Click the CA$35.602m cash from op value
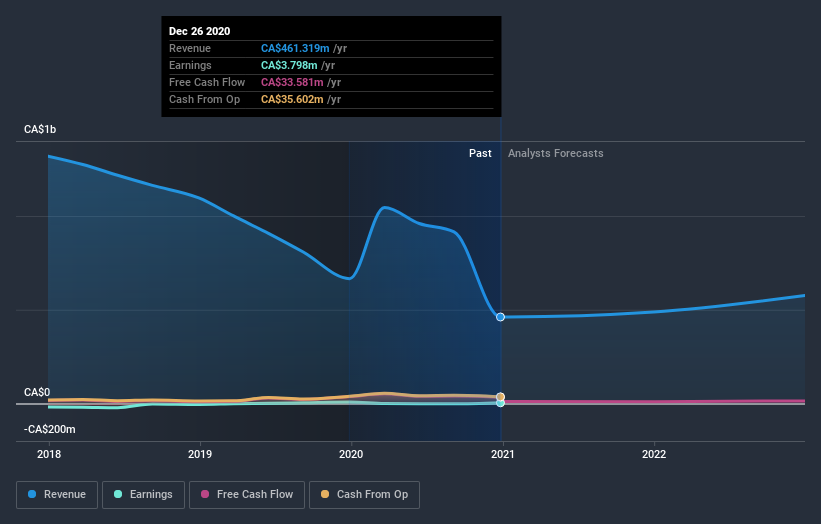Screen dimensions: 821x524 [292, 99]
